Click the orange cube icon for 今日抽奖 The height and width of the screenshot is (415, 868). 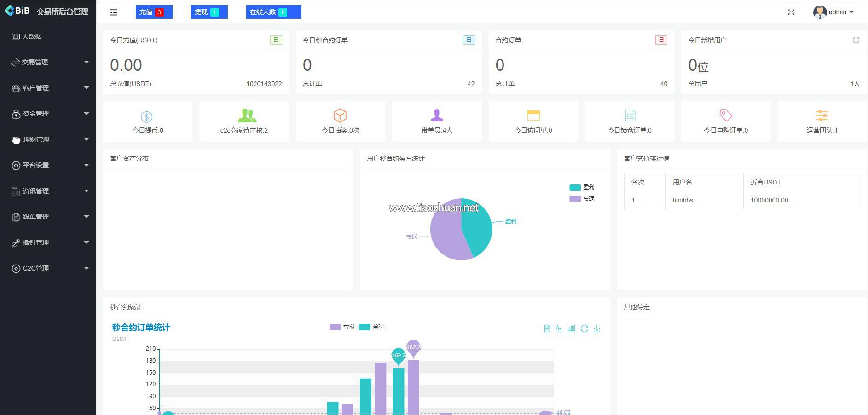[340, 115]
